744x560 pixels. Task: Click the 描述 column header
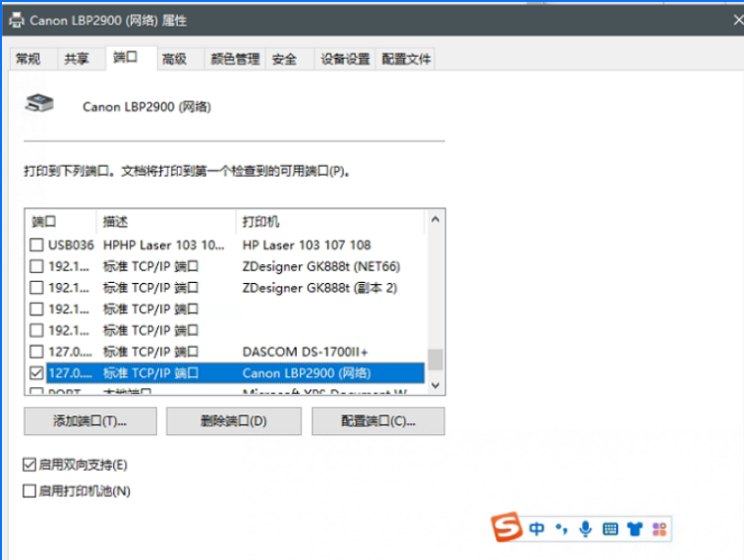(x=166, y=221)
